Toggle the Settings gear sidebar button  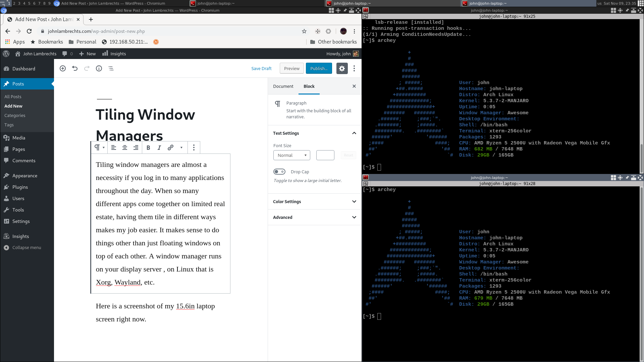(342, 68)
